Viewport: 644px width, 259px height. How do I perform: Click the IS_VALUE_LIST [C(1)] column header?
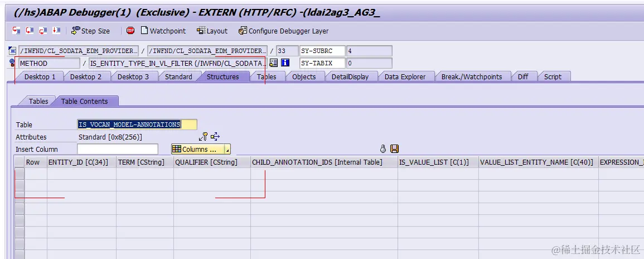coord(438,162)
